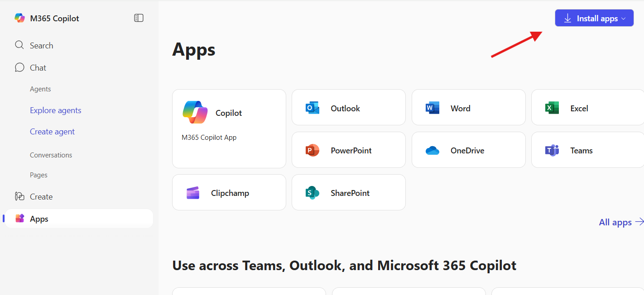Click the Search magnifier icon
The width and height of the screenshot is (644, 295).
(19, 45)
